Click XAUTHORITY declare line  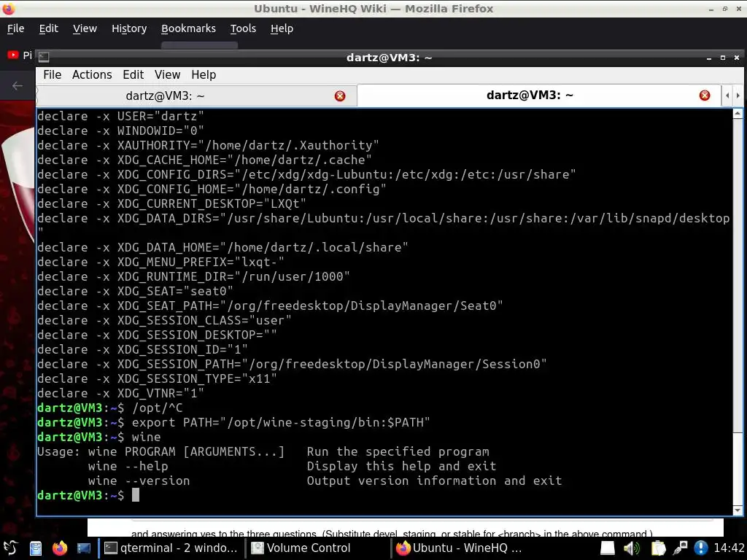[208, 145]
